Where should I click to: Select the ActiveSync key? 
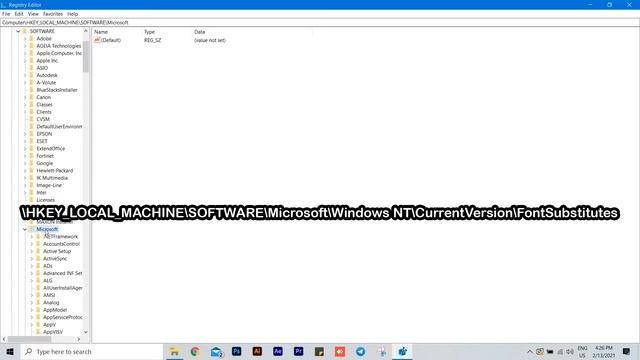point(55,259)
